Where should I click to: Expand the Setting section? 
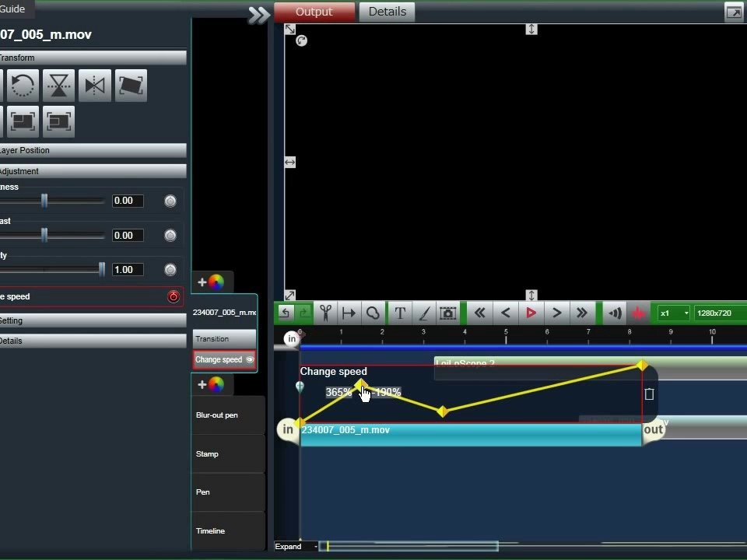(x=93, y=320)
